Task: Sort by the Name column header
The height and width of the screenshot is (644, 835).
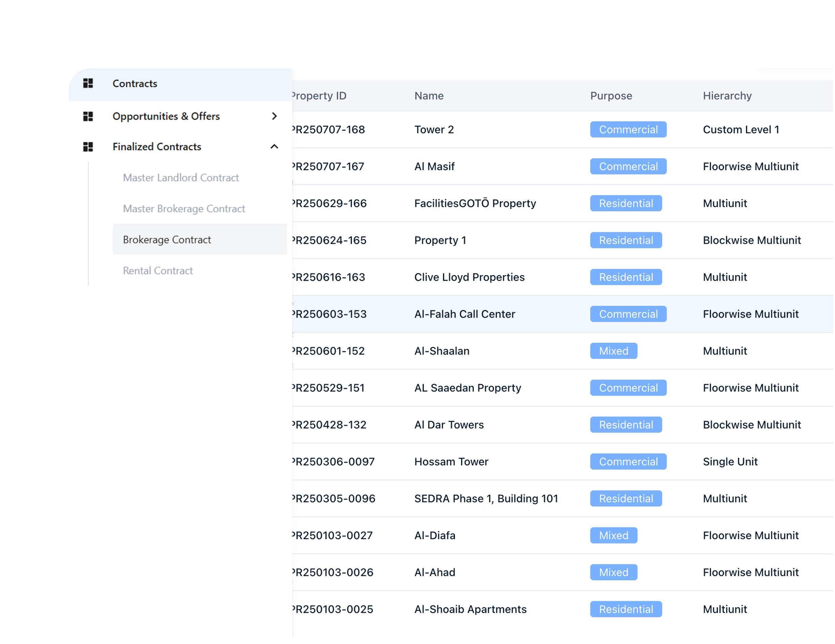Action: click(x=429, y=96)
